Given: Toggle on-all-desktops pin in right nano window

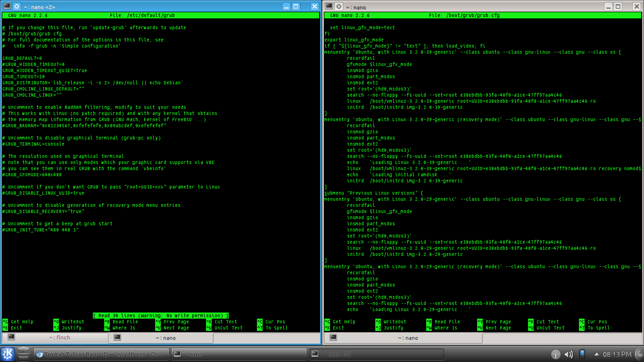Looking at the screenshot, I should pos(339,6).
